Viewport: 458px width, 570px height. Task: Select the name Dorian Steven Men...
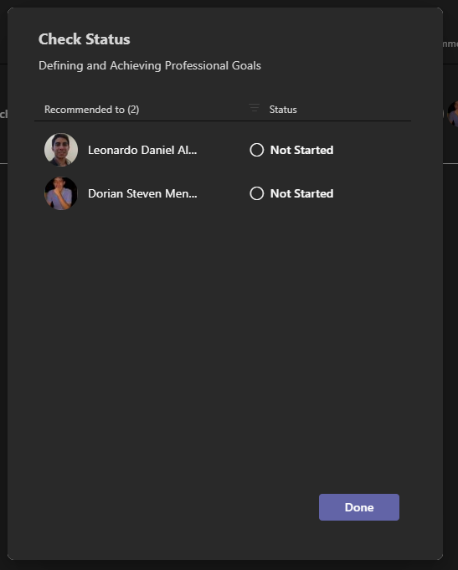coord(142,193)
